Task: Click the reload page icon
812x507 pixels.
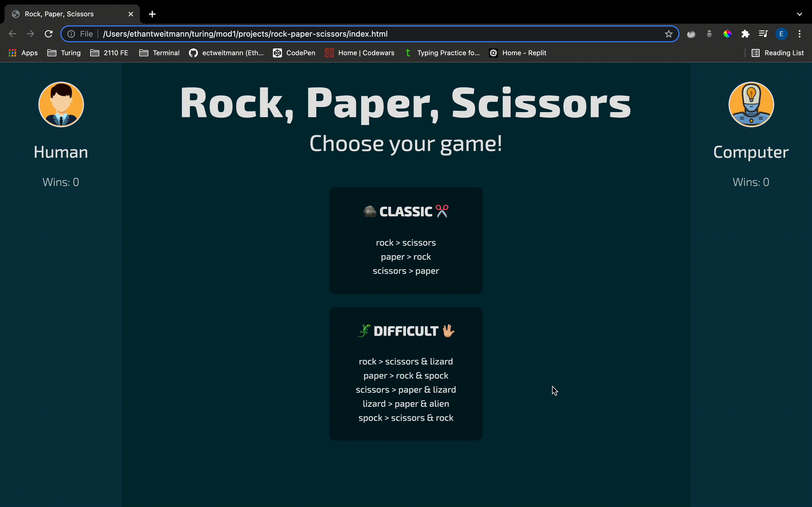Action: tap(49, 34)
